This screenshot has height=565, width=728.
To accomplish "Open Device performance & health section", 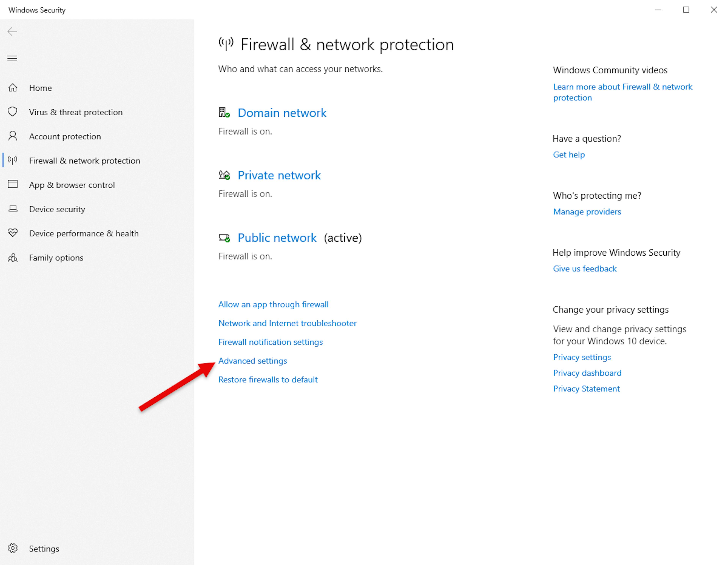I will pos(84,233).
